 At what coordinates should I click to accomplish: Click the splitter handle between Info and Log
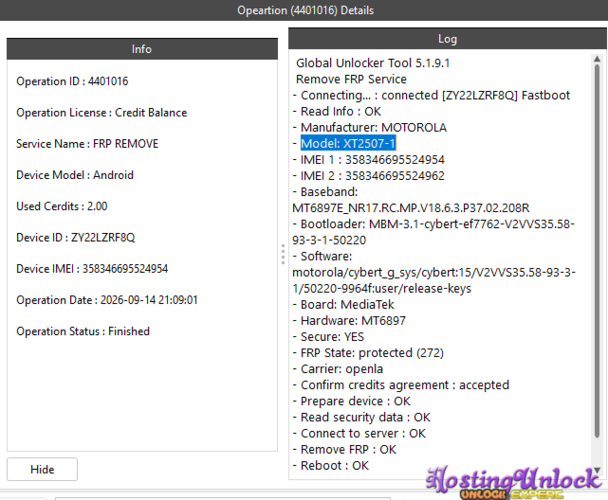click(283, 254)
